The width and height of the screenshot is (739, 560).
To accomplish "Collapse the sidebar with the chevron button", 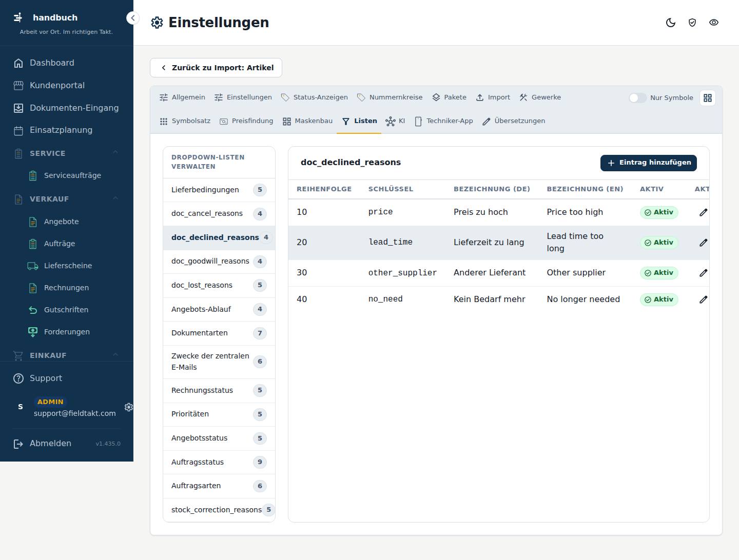I will pos(132,18).
